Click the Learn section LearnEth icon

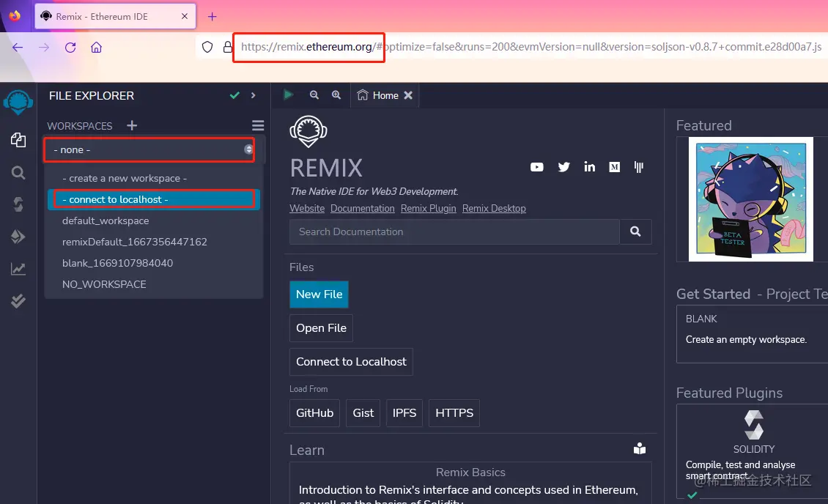[640, 448]
